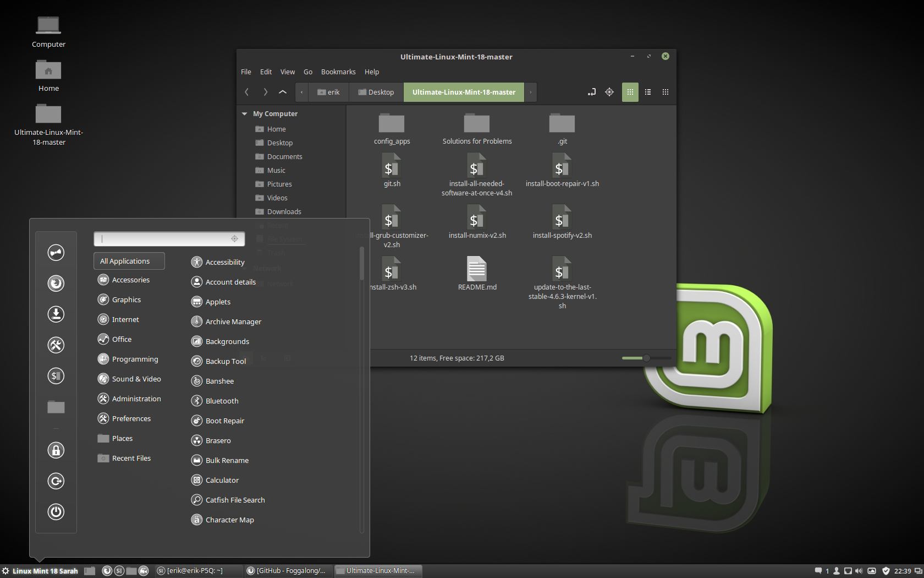The width and height of the screenshot is (924, 578).
Task: Launch Boot Repair from the menu
Action: tap(218, 421)
